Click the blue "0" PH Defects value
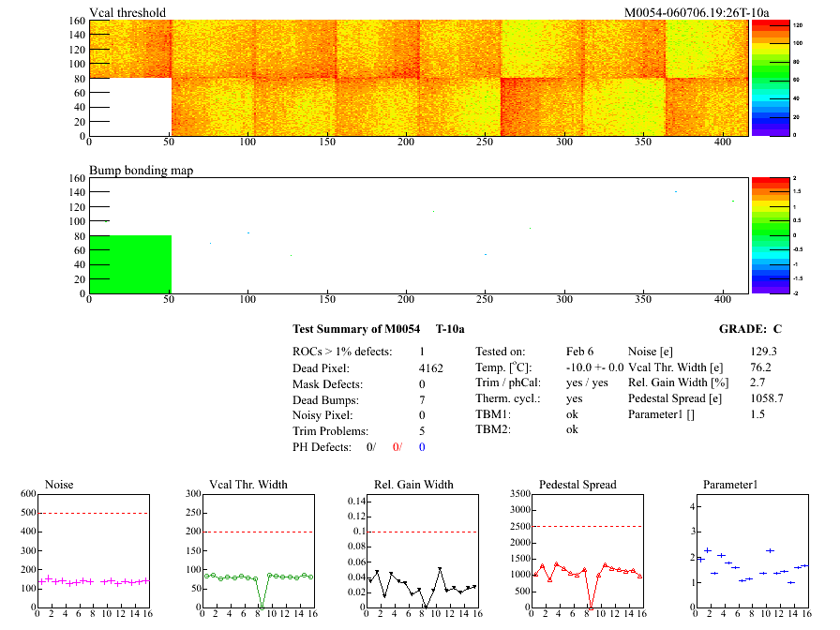Viewport: 840px width, 630px height. 422,447
